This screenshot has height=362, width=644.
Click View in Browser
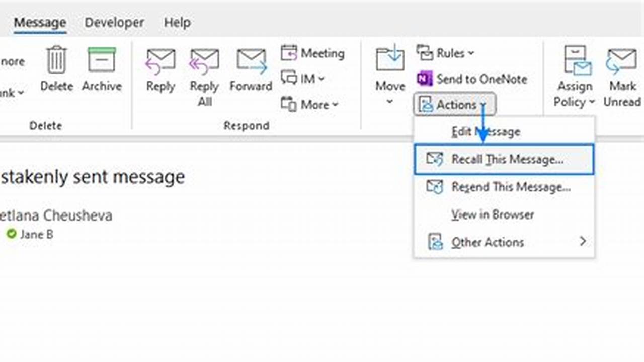492,214
